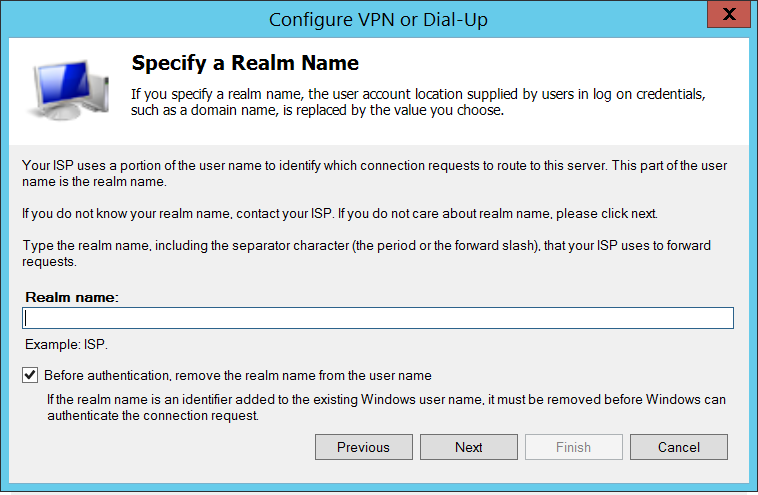This screenshot has height=495, width=758.
Task: Focus the Realm name text field
Action: point(378,318)
